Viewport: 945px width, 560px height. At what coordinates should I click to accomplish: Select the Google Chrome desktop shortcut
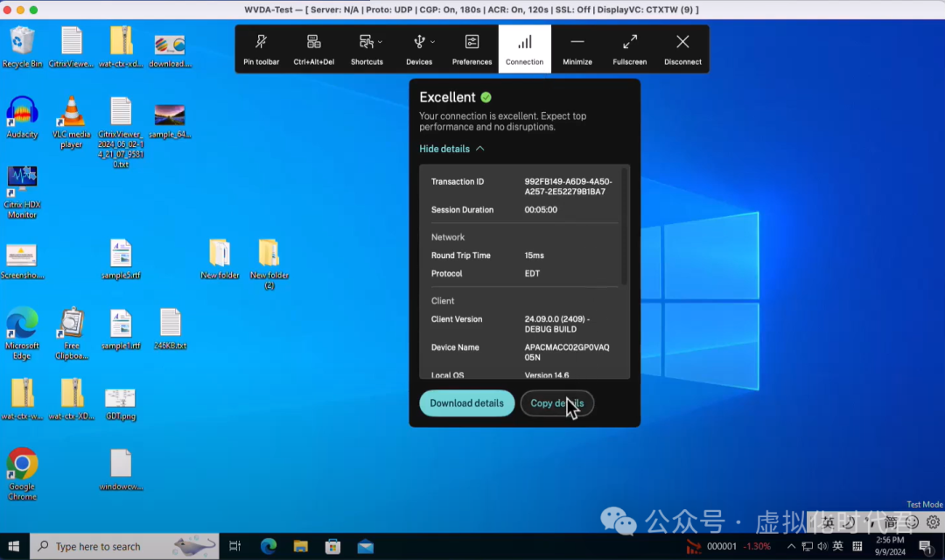tap(22, 474)
